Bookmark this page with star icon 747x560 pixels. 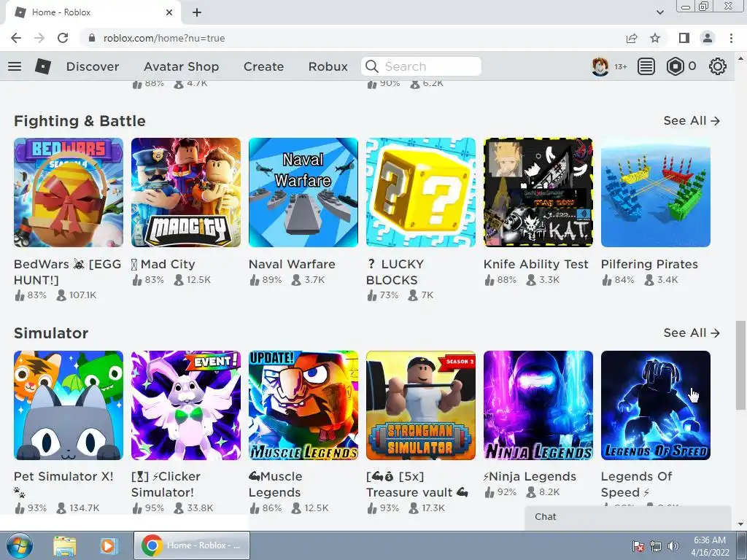click(655, 38)
